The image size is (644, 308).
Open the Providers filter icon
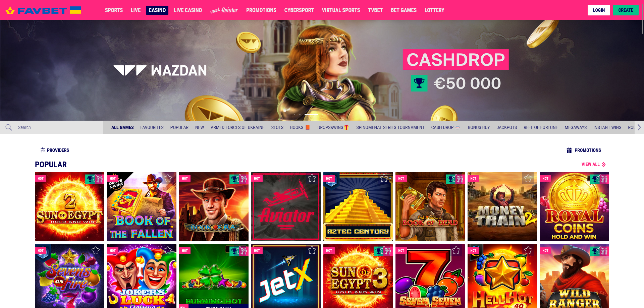[x=43, y=150]
